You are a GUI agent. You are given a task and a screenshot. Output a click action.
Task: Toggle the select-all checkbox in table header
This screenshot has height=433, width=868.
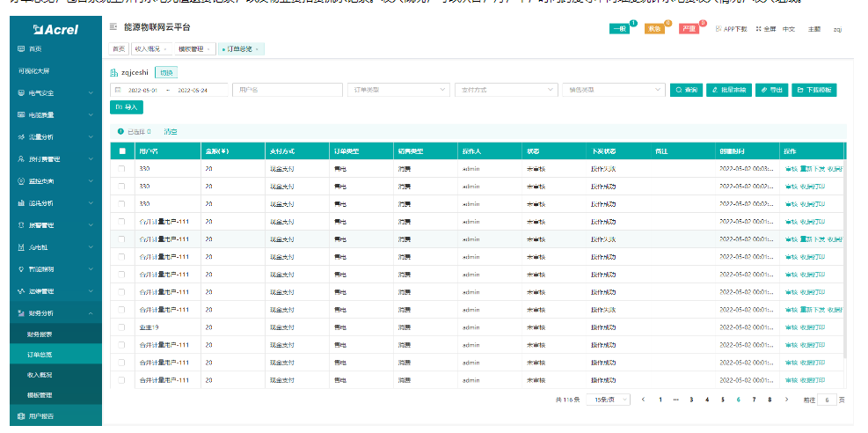(122, 150)
